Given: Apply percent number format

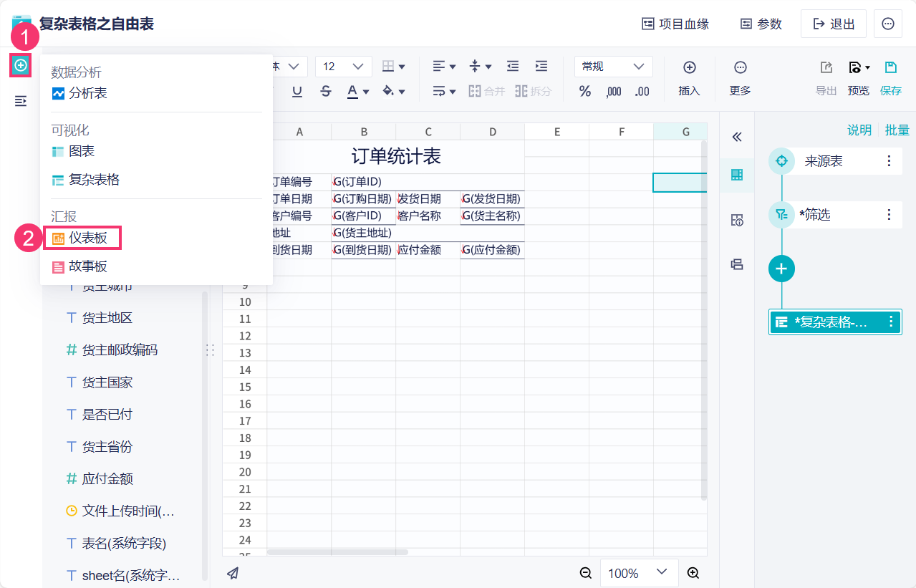Looking at the screenshot, I should pos(585,91).
